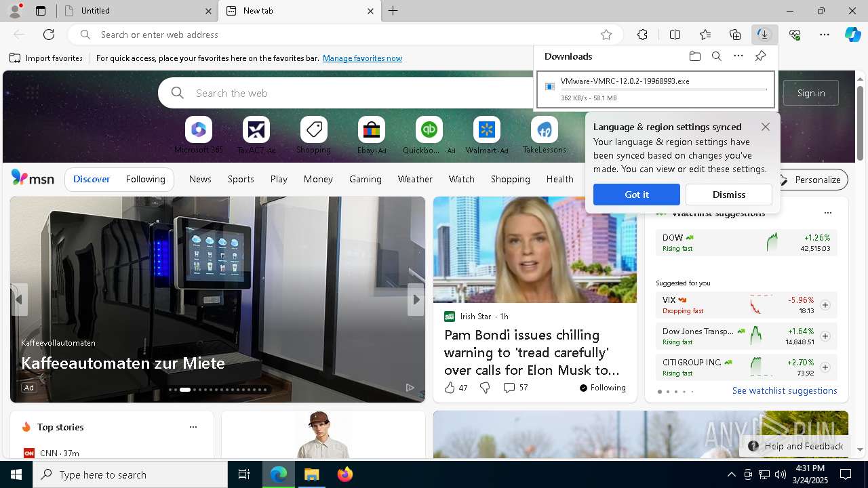Pin the Downloads panel

(760, 56)
